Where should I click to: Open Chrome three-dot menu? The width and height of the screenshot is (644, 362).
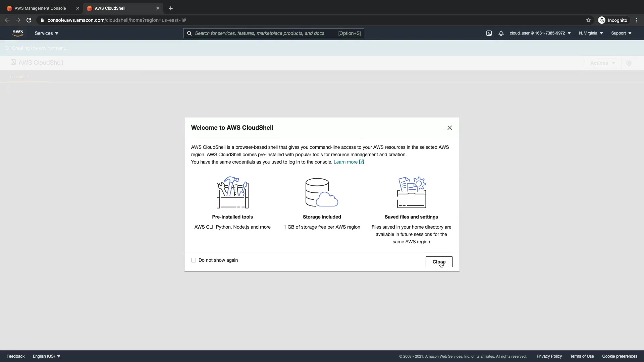coord(637,20)
